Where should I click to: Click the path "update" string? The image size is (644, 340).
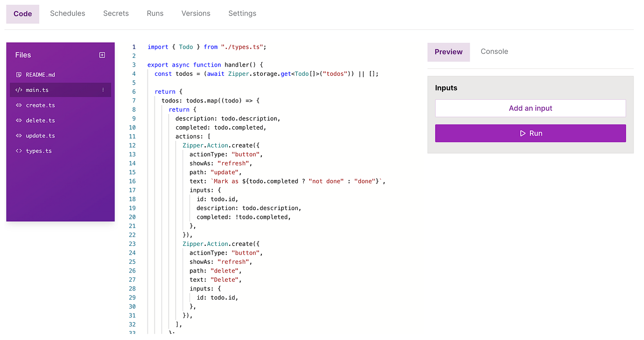coord(224,172)
